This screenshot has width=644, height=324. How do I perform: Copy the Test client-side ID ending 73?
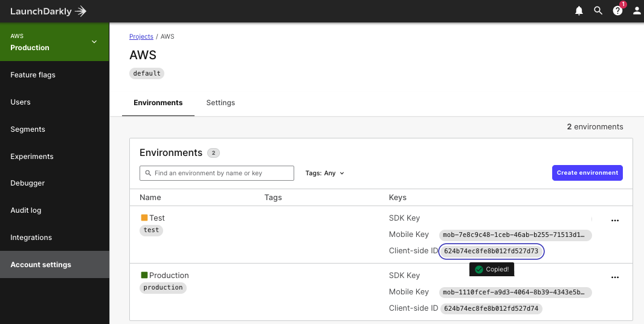491,251
